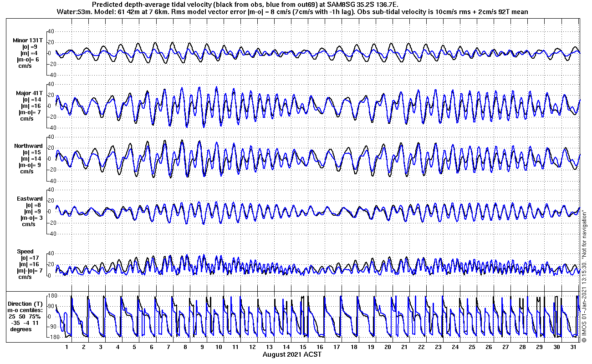Viewport: 592px width, 364px height.
Task: Click the '20' tick of the Speed panel axis
Action: coord(51,264)
